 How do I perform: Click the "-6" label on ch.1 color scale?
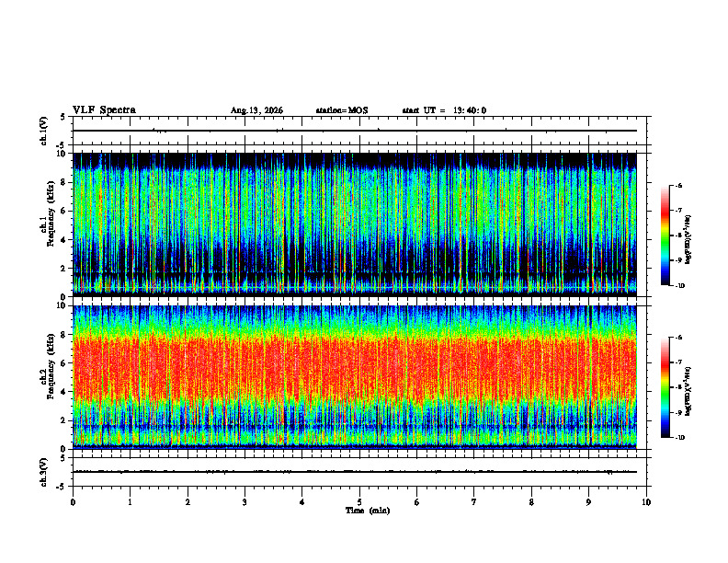point(678,185)
